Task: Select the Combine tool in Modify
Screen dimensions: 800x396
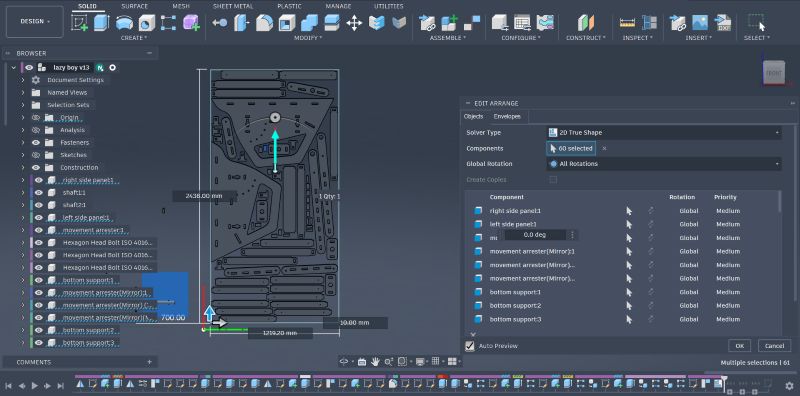Action: [x=309, y=22]
